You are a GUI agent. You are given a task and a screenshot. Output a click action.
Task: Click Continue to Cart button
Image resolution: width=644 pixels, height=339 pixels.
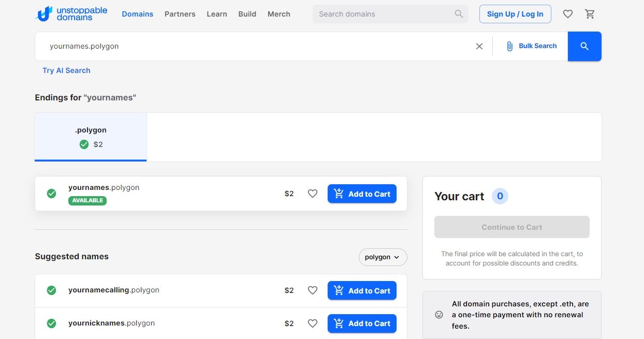tap(512, 227)
